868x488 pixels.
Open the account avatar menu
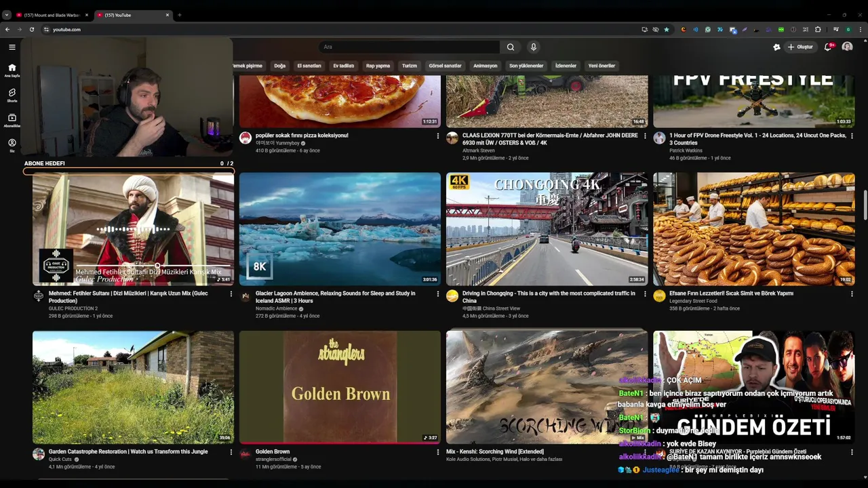[847, 47]
